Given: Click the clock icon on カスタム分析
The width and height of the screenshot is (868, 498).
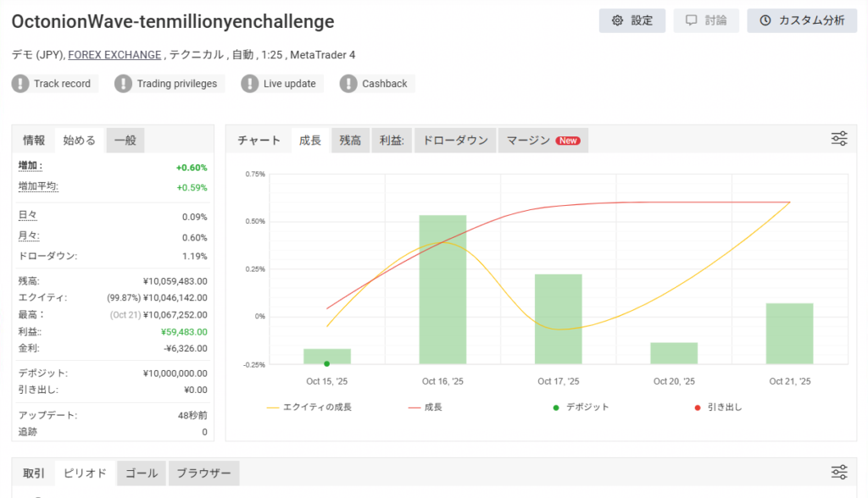Looking at the screenshot, I should [x=765, y=20].
